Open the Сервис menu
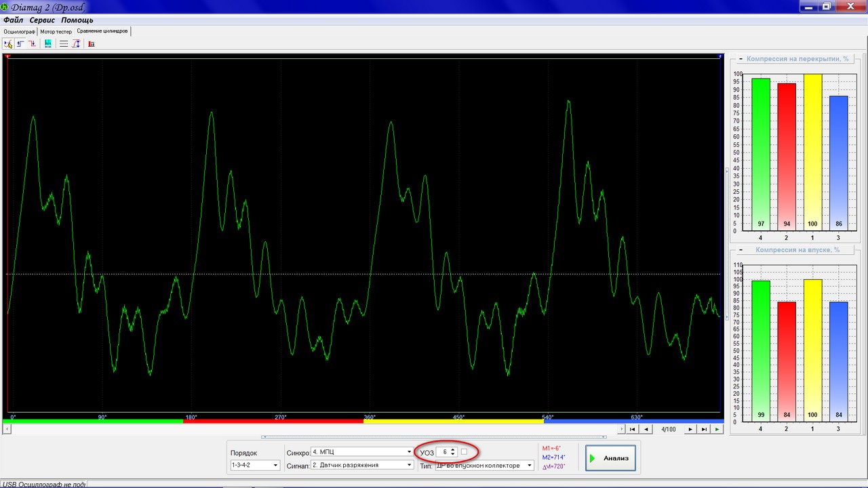This screenshot has width=868, height=488. tap(42, 20)
